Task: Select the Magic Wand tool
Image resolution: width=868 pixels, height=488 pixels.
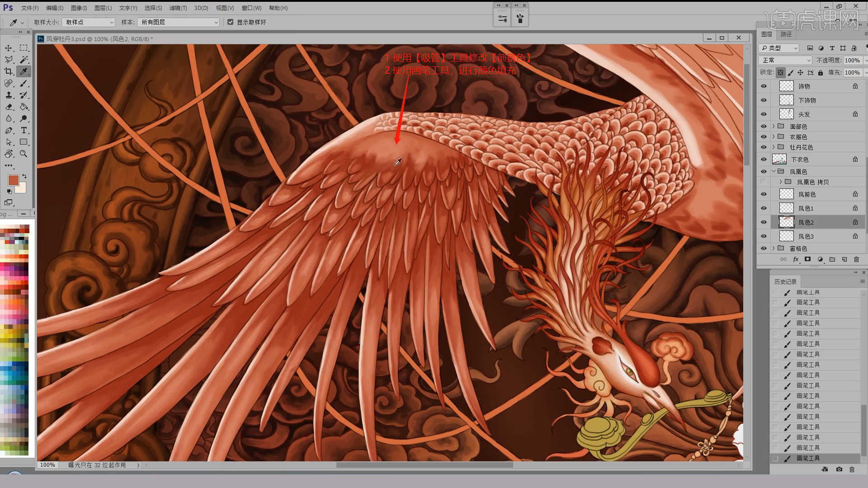Action: [x=24, y=60]
